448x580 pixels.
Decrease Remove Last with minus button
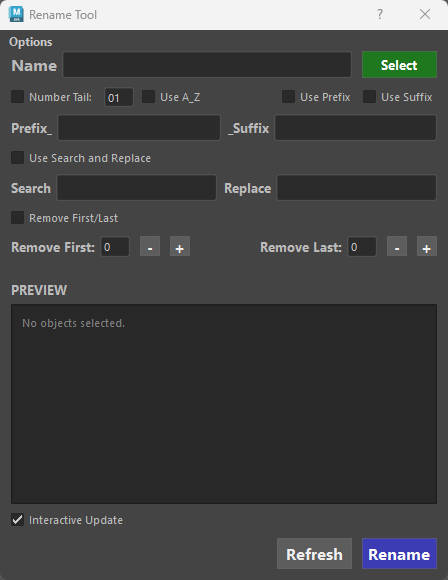[x=397, y=247]
